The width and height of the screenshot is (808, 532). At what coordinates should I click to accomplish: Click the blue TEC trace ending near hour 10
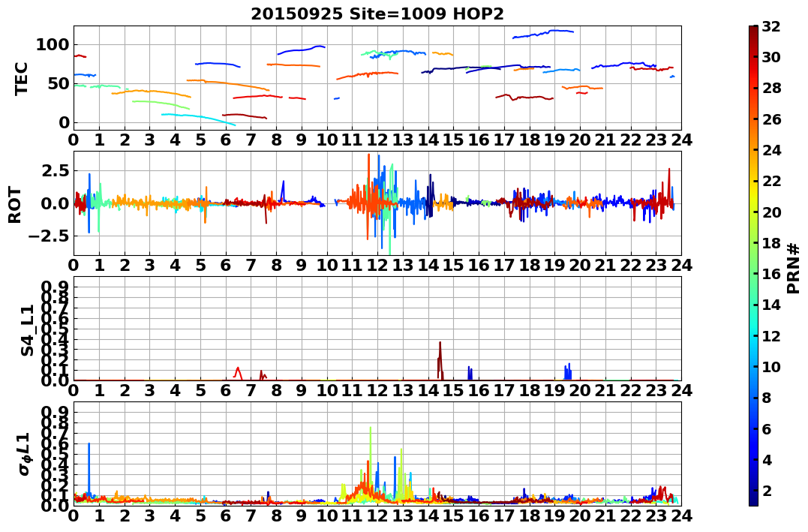(302, 50)
